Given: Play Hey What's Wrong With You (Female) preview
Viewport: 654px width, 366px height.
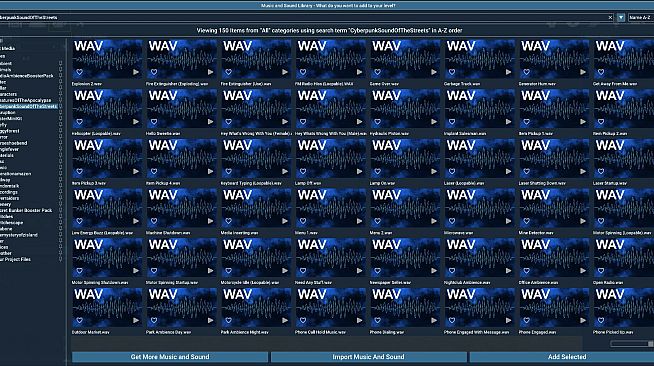Looking at the screenshot, I should click(285, 122).
